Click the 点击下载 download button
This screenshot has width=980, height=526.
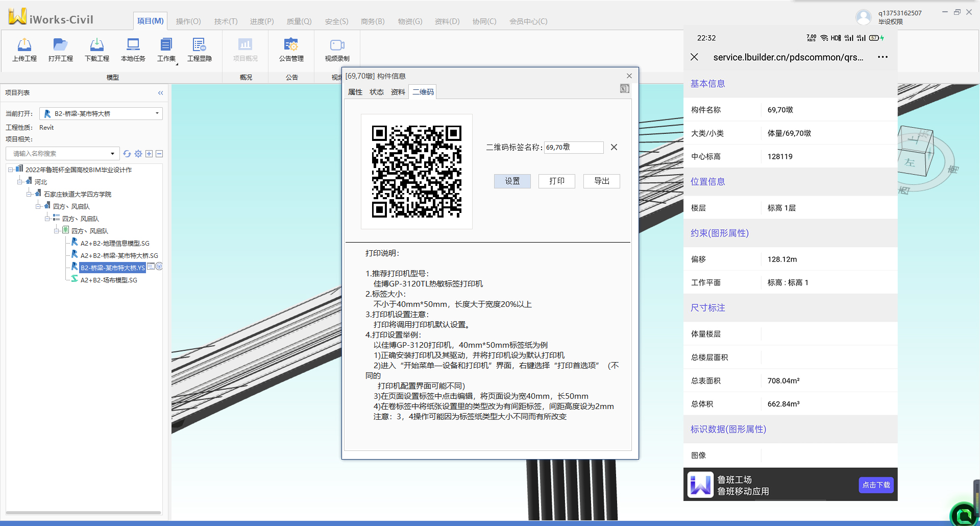click(876, 485)
